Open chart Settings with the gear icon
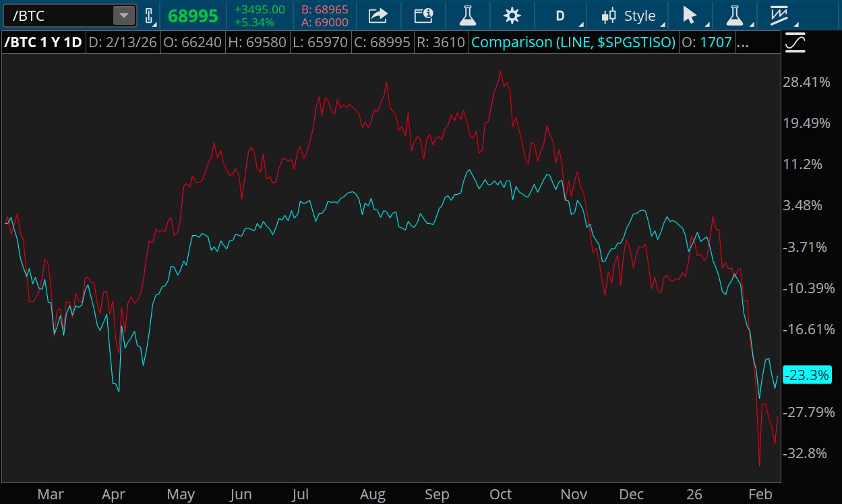 click(512, 15)
